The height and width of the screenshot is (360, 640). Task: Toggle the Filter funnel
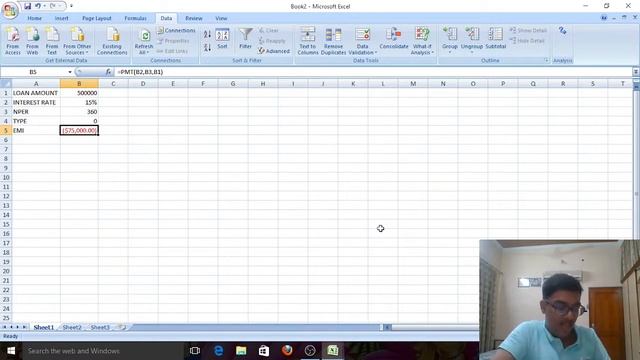point(245,39)
